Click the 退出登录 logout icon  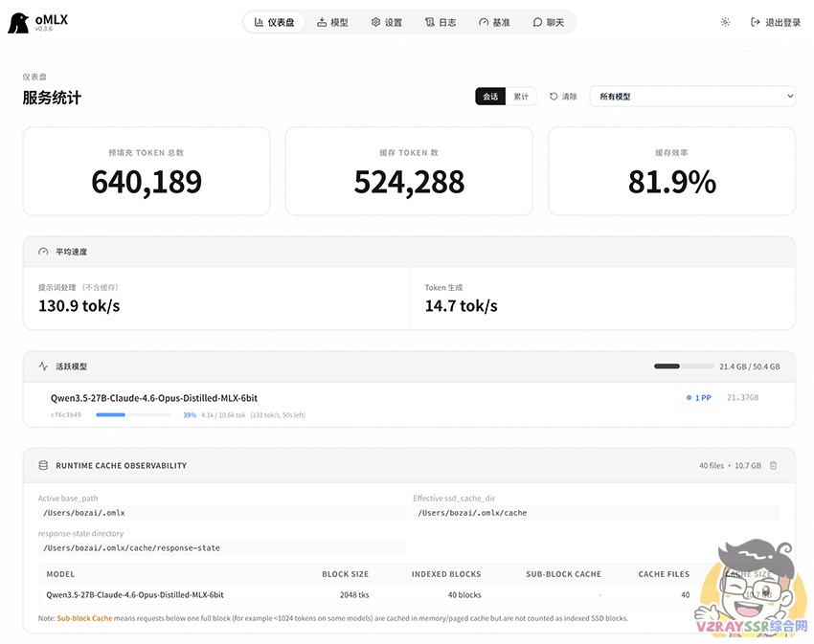(x=756, y=22)
